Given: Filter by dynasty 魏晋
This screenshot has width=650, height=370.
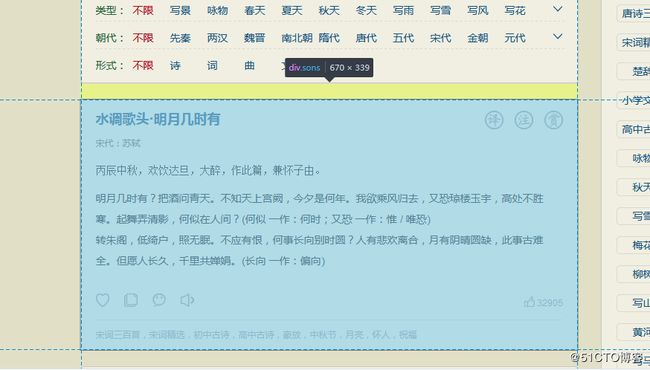Looking at the screenshot, I should pyautogui.click(x=255, y=38).
